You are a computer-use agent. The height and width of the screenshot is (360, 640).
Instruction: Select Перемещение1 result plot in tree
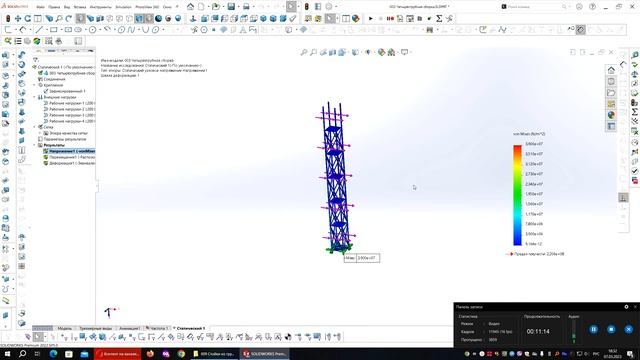point(69,157)
